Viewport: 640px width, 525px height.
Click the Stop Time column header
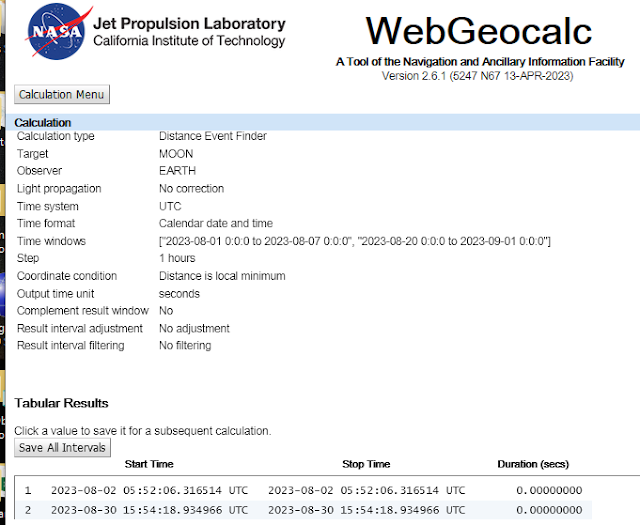point(366,464)
